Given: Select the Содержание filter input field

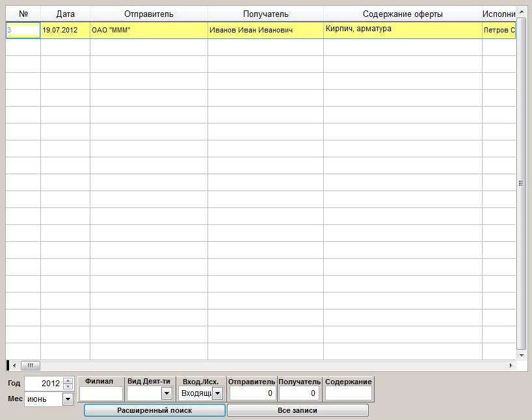Looking at the screenshot, I should point(349,393).
